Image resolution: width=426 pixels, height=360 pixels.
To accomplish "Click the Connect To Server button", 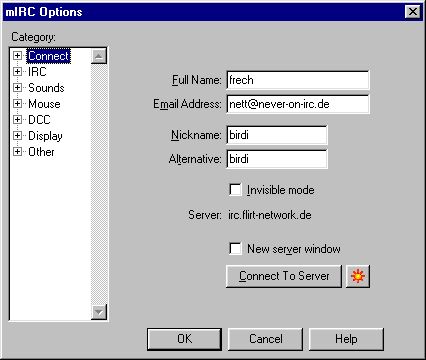I will pyautogui.click(x=284, y=276).
